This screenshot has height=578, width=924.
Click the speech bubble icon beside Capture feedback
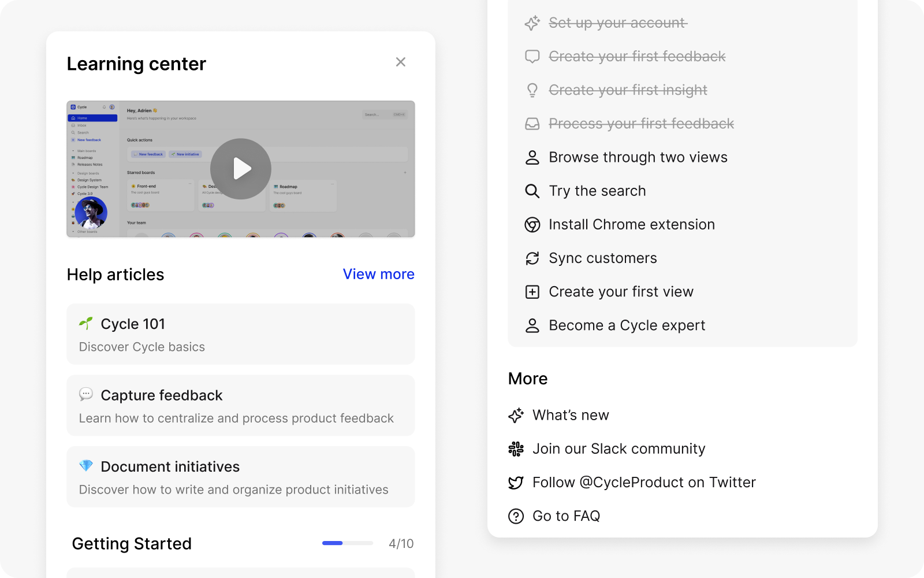click(x=86, y=394)
